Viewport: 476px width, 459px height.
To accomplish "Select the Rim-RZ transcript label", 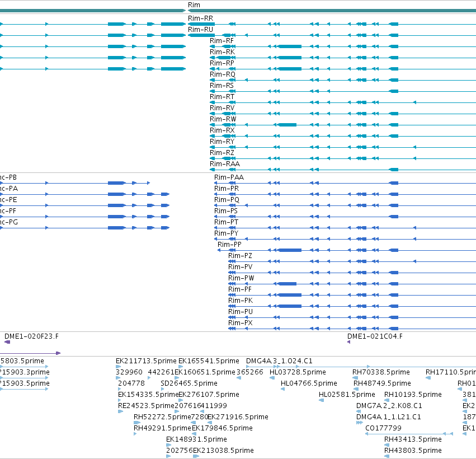I will [222, 153].
